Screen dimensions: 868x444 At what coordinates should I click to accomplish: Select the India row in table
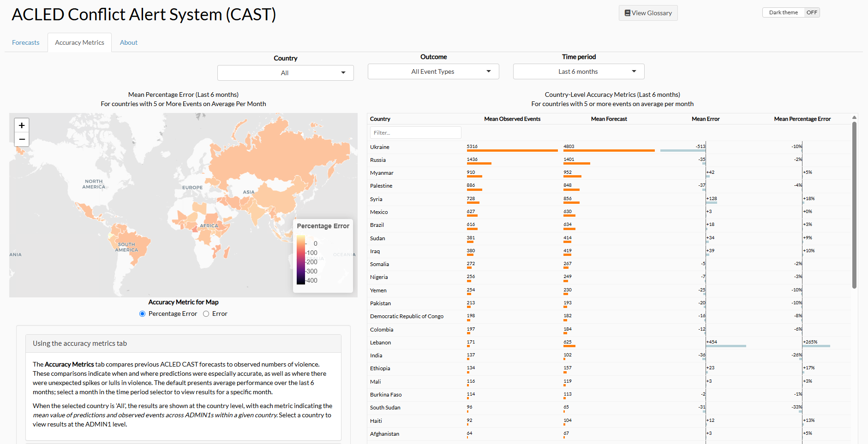609,355
